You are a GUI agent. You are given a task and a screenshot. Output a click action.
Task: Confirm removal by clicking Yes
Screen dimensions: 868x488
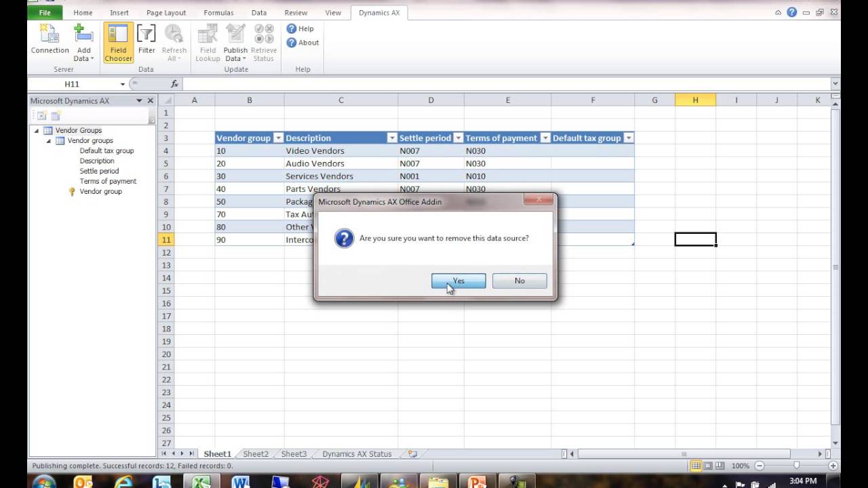pos(458,281)
